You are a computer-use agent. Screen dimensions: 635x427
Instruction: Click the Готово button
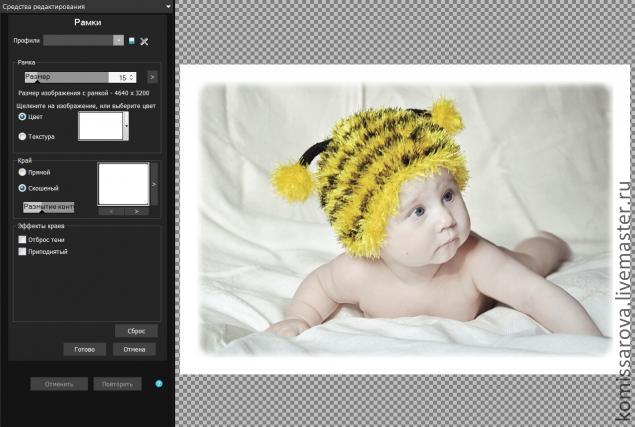coord(85,349)
